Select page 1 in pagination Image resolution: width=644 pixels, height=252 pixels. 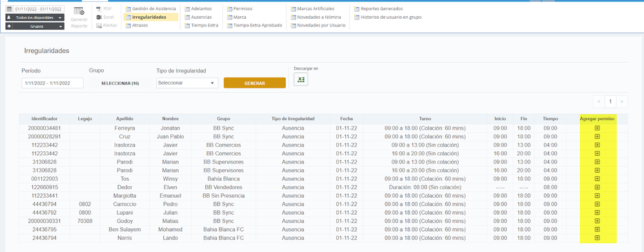tap(610, 101)
